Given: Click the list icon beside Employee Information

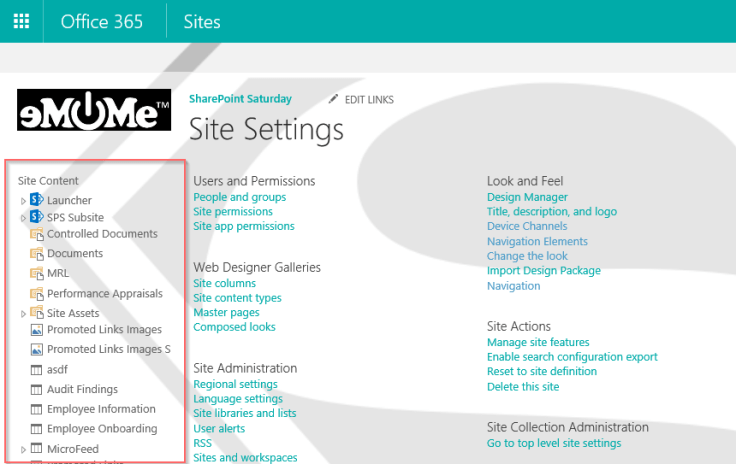Looking at the screenshot, I should 36,409.
